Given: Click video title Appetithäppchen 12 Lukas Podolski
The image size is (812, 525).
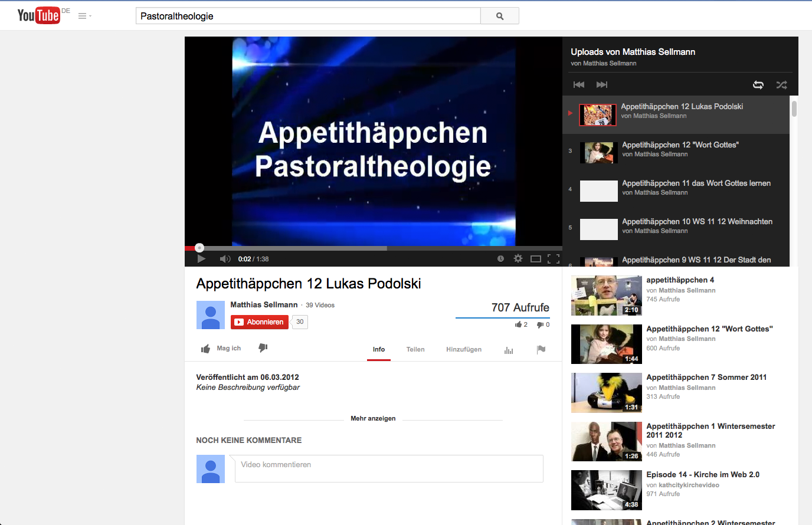Looking at the screenshot, I should point(309,284).
